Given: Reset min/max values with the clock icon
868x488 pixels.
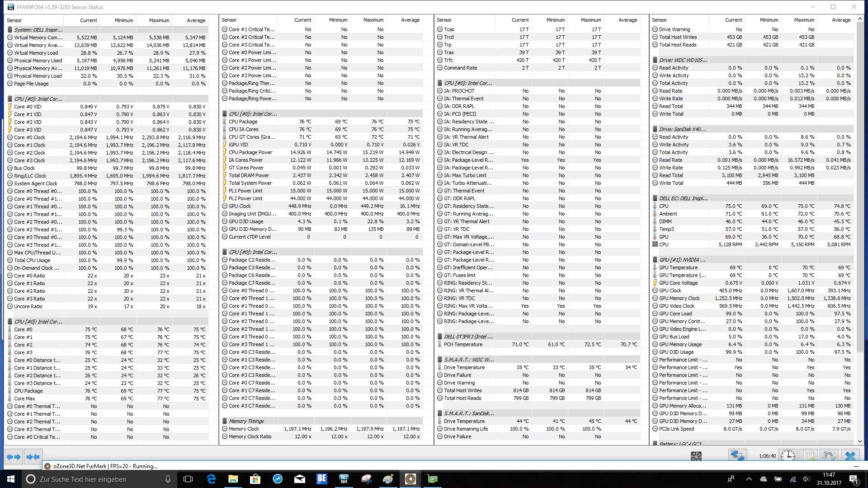Looking at the screenshot, I should point(788,456).
